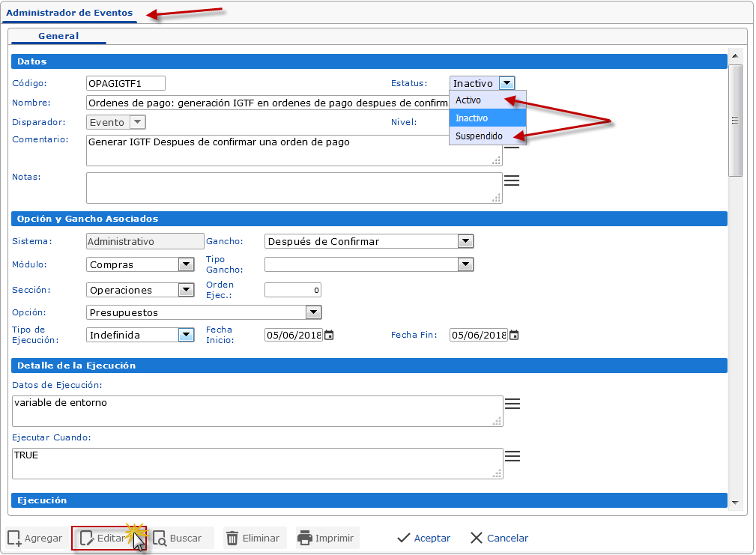Open the Ejecutar Cuando menu icon
The width and height of the screenshot is (756, 555).
[512, 455]
